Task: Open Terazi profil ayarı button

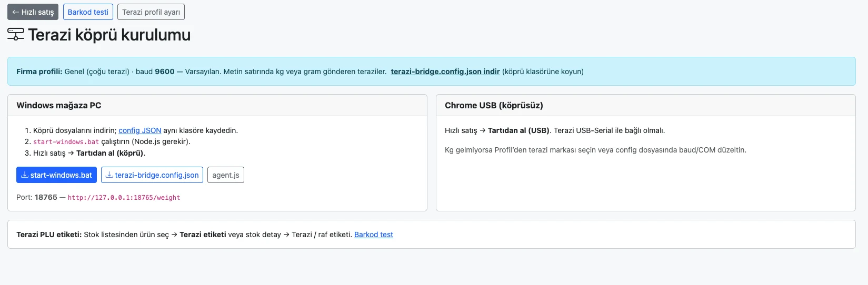Action: pos(151,12)
